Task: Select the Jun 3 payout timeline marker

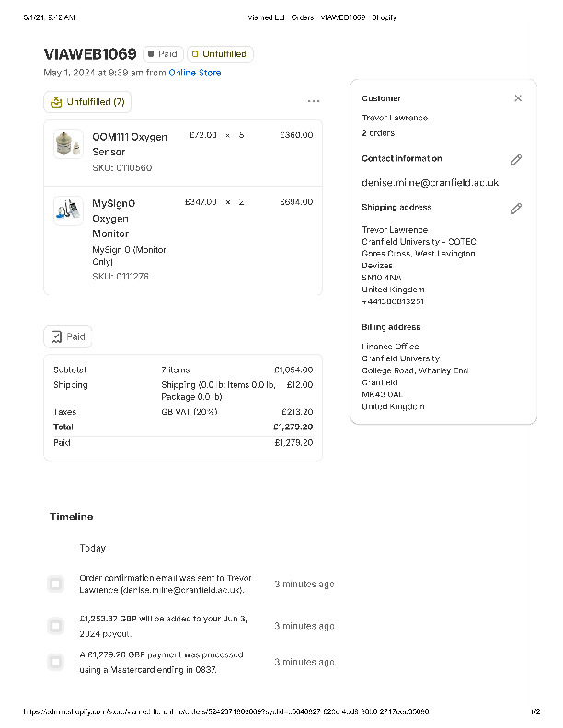Action: [x=55, y=626]
